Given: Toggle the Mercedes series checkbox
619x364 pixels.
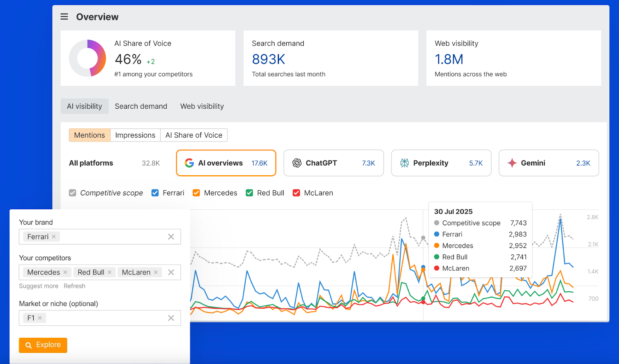Looking at the screenshot, I should tap(197, 193).
